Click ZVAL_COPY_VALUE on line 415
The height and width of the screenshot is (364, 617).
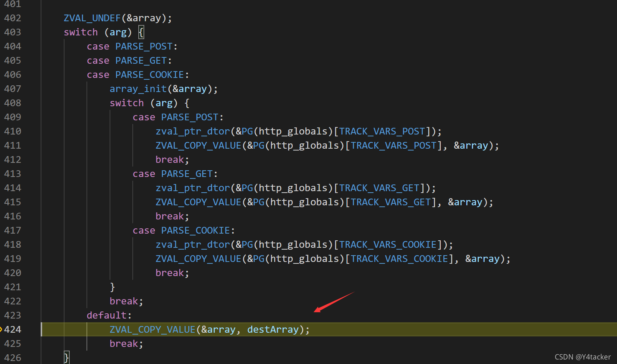tap(198, 202)
